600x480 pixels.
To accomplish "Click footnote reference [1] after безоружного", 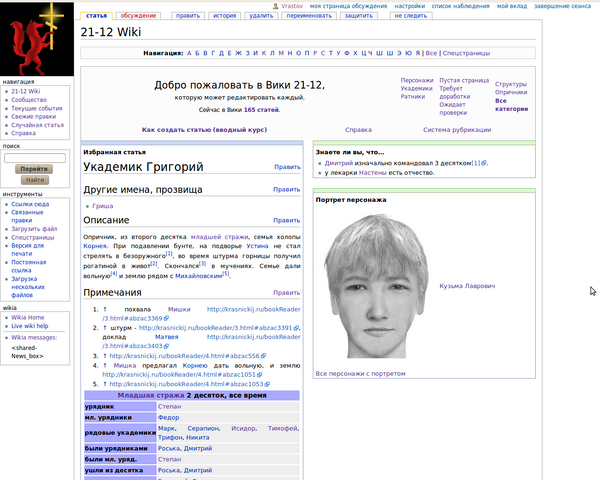I will (x=169, y=254).
